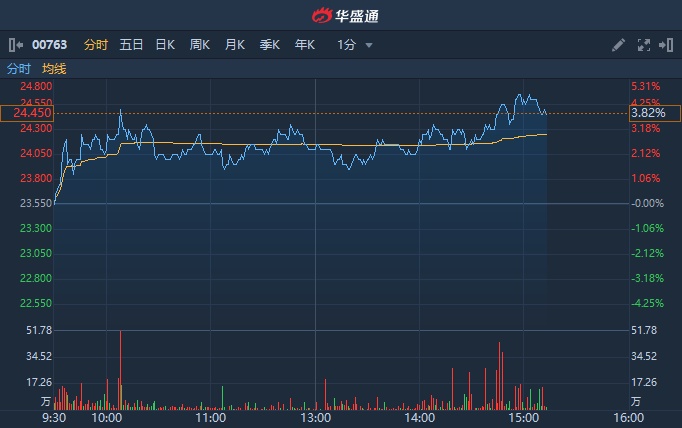Select the 月K chart tab
682x428 pixels.
click(235, 45)
